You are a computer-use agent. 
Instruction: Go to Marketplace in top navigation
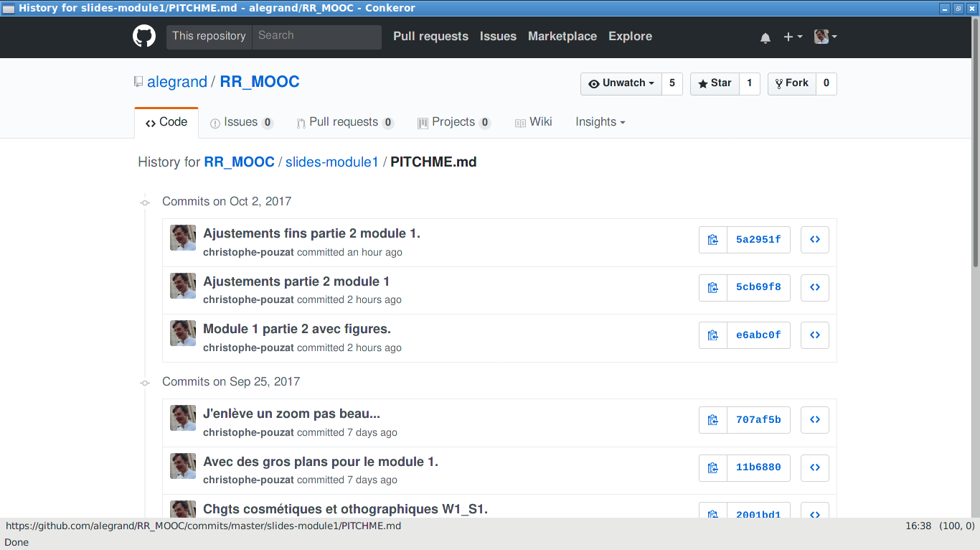click(562, 37)
